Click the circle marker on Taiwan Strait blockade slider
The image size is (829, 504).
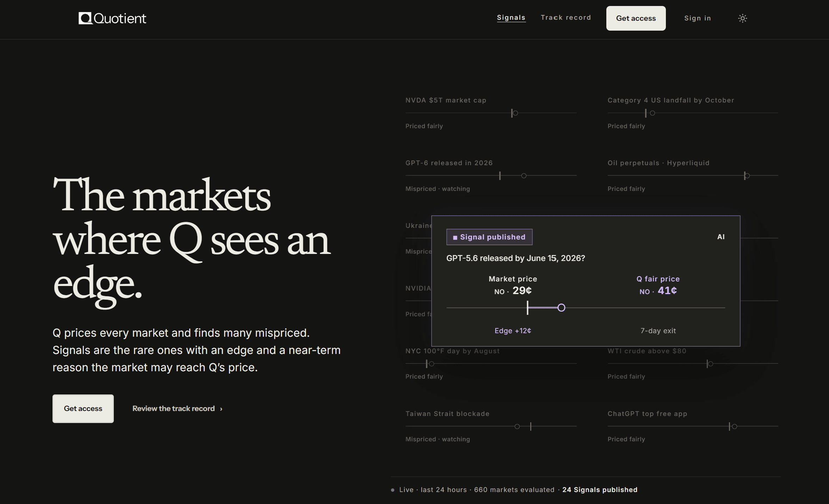click(x=517, y=427)
